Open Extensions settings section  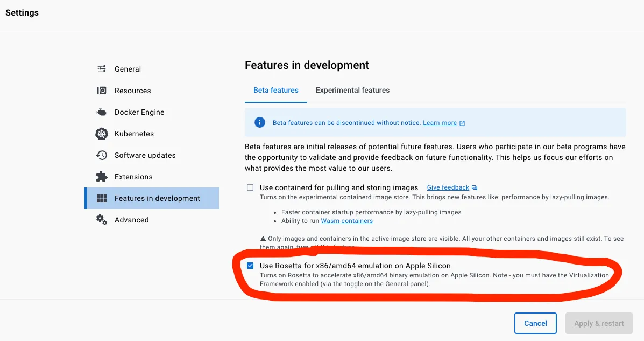152,177
